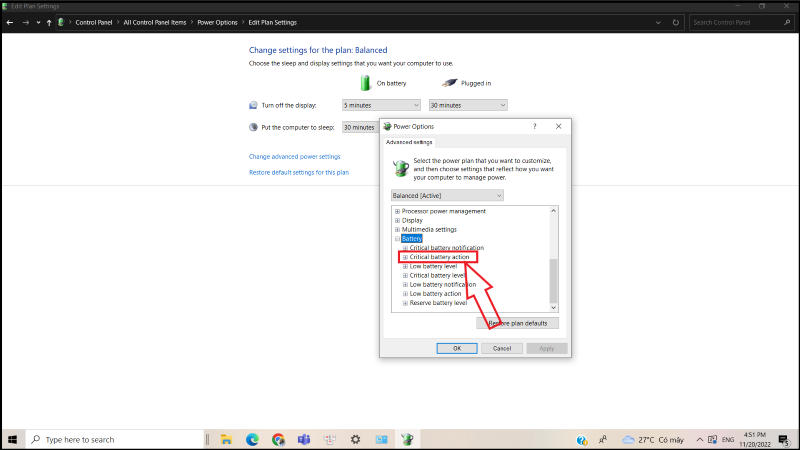Open the on-battery display timeout dropdown
The width and height of the screenshot is (800, 450).
pyautogui.click(x=381, y=105)
